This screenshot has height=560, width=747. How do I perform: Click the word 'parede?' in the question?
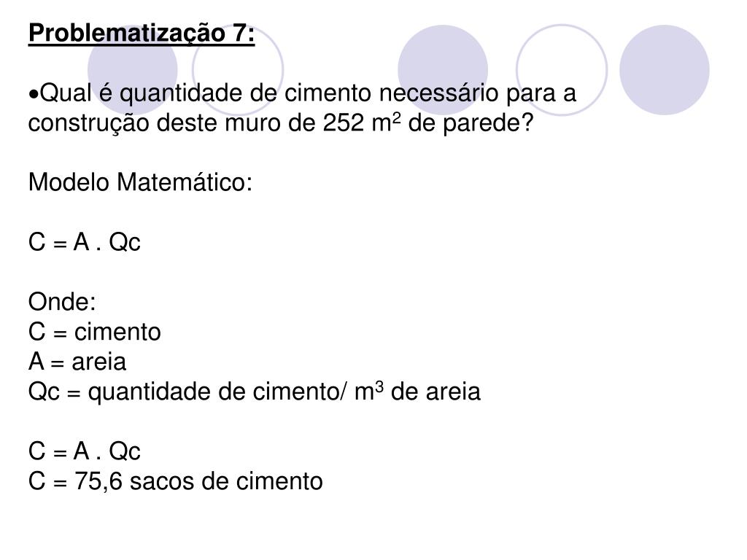488,123
